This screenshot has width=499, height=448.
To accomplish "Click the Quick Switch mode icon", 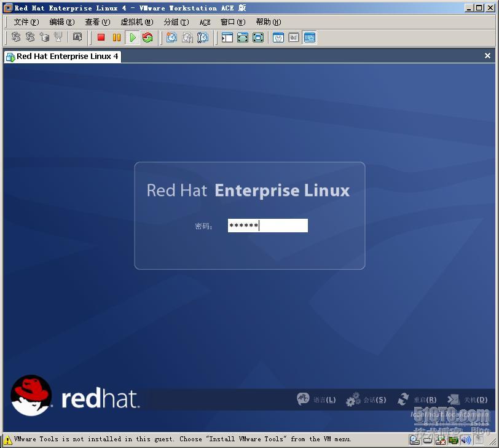I will (243, 37).
